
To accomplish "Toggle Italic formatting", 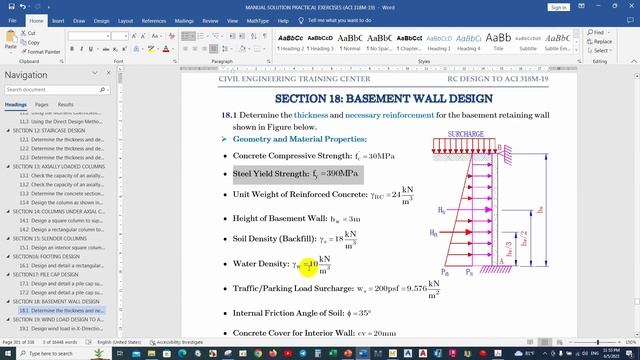I will [81, 49].
